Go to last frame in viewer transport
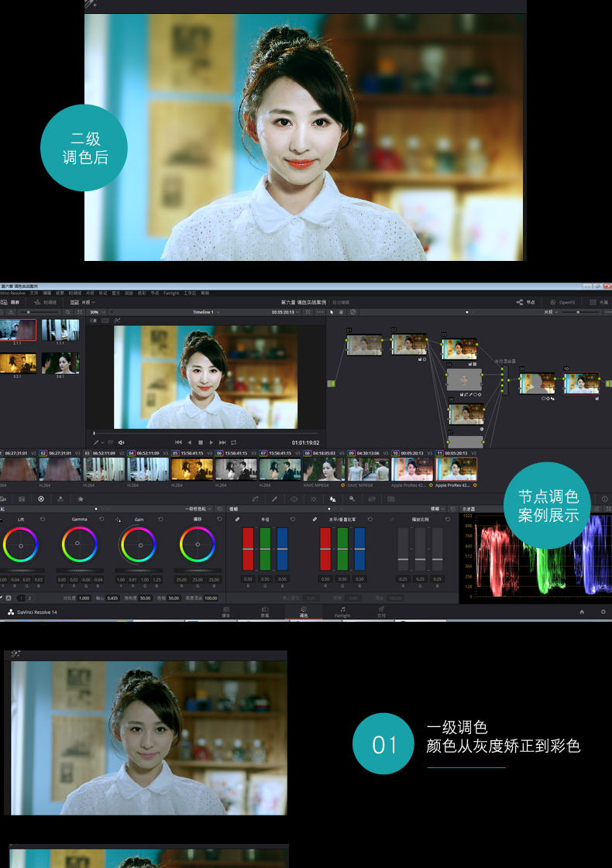 (x=222, y=442)
